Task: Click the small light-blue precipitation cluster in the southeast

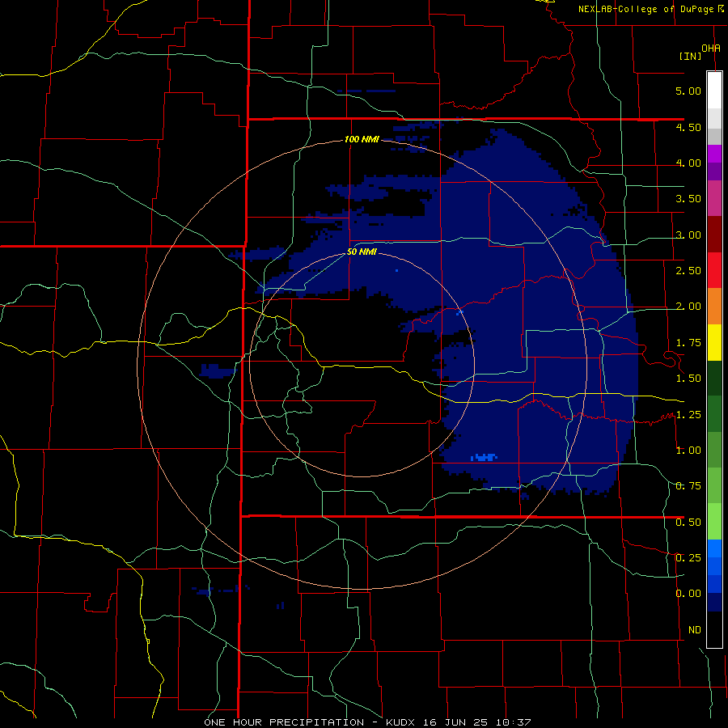Action: [484, 457]
